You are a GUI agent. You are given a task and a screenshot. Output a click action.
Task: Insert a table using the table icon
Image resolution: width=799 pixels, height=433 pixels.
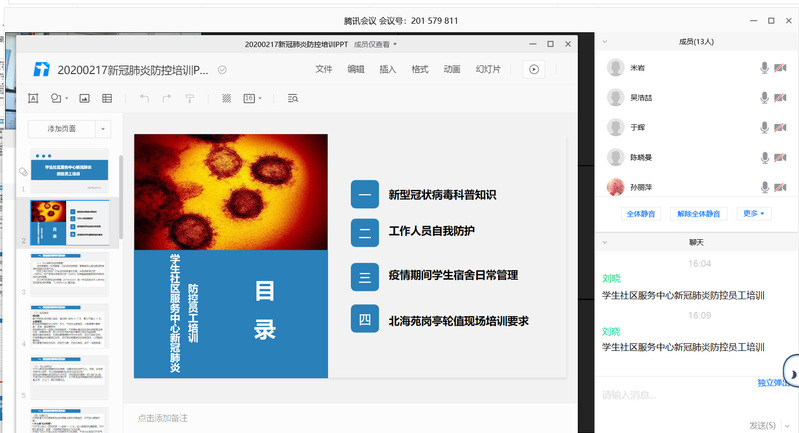click(x=107, y=98)
